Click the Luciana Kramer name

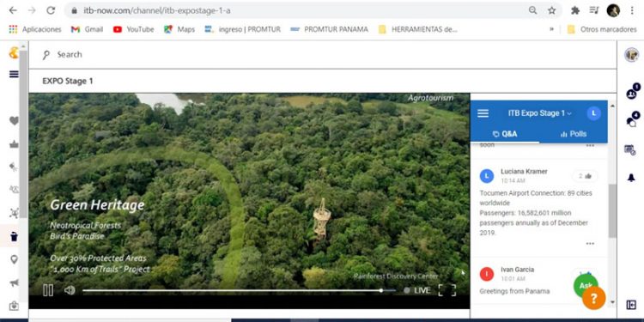[524, 171]
